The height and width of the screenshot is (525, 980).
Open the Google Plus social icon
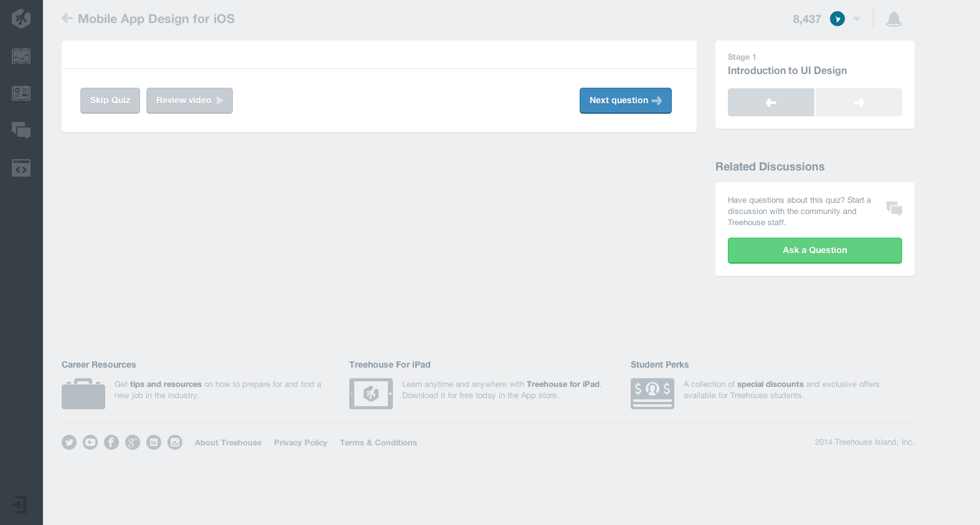point(133,442)
